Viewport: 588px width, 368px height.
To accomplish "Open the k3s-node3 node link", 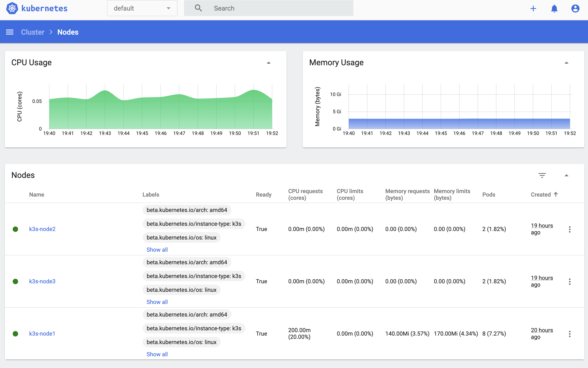I will tap(42, 281).
